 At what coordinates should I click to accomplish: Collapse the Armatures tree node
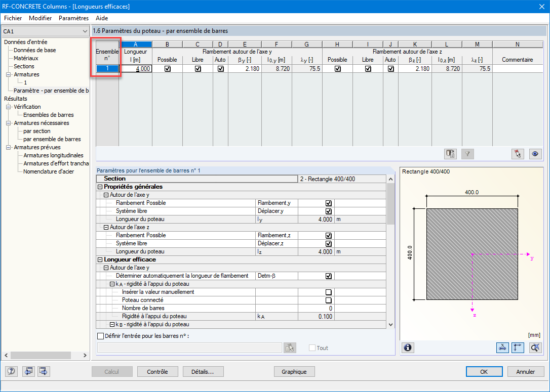pos(9,75)
